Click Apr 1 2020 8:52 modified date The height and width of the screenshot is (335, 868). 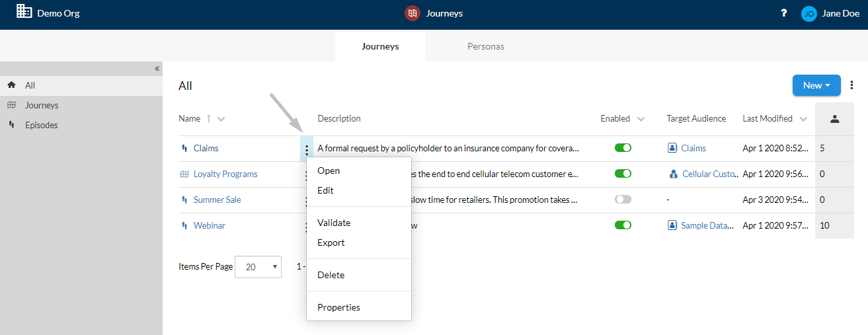[775, 149]
